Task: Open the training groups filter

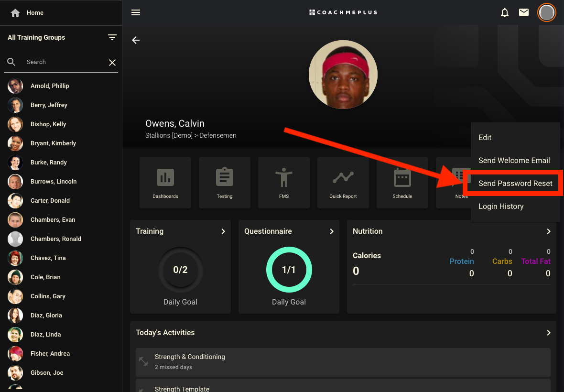Action: coord(112,37)
